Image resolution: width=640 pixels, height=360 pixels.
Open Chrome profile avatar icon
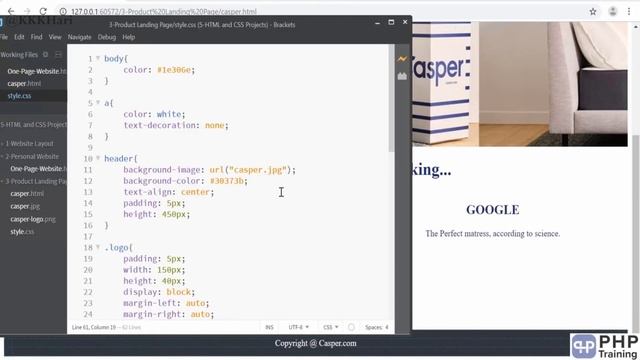[x=613, y=11]
